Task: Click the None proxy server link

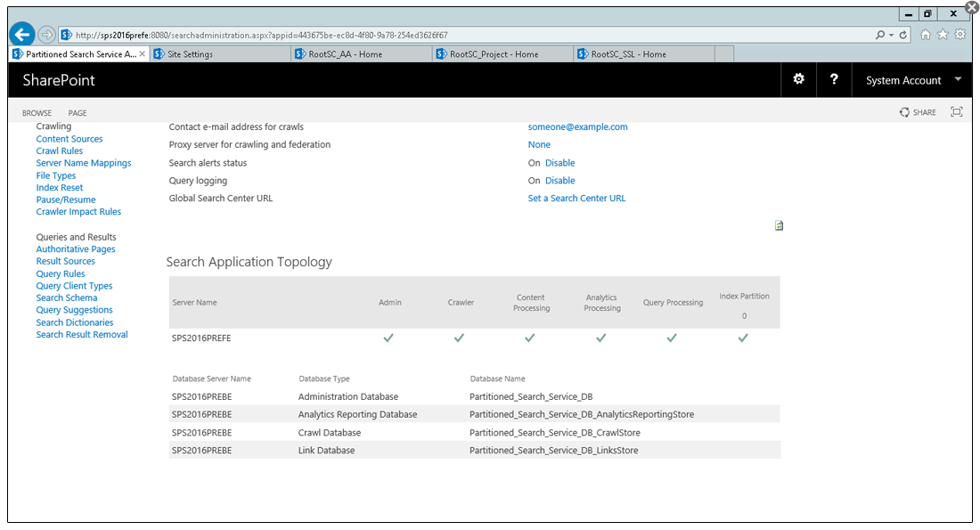Action: point(539,144)
